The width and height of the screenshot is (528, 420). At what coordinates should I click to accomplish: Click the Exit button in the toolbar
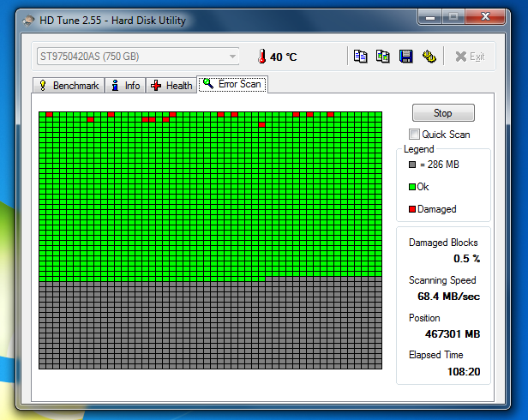[x=470, y=57]
